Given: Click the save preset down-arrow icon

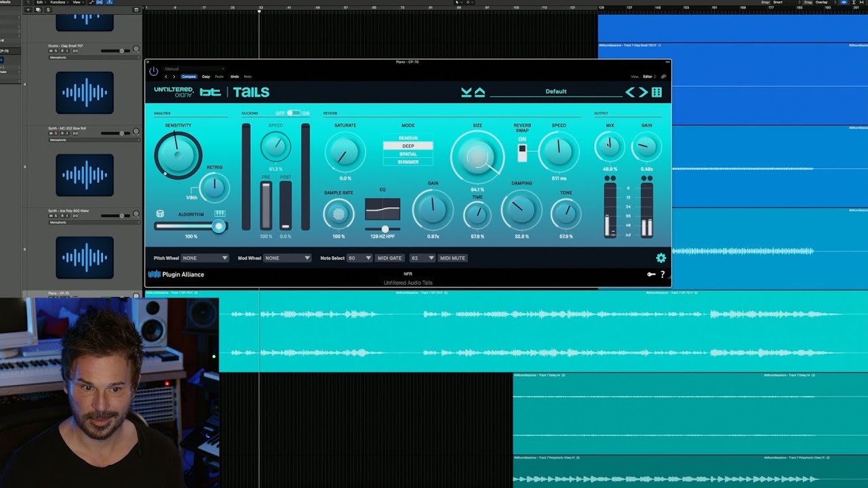Looking at the screenshot, I should coord(467,92).
